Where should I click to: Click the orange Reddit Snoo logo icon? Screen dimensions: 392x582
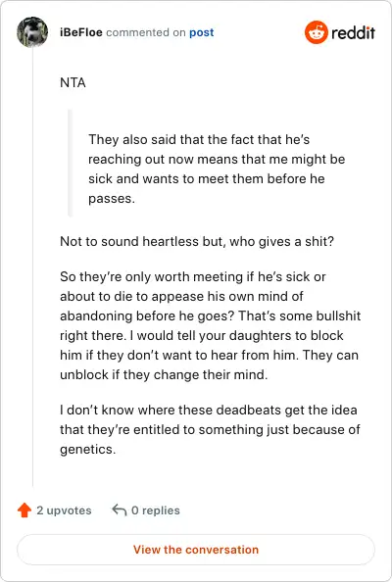[317, 32]
